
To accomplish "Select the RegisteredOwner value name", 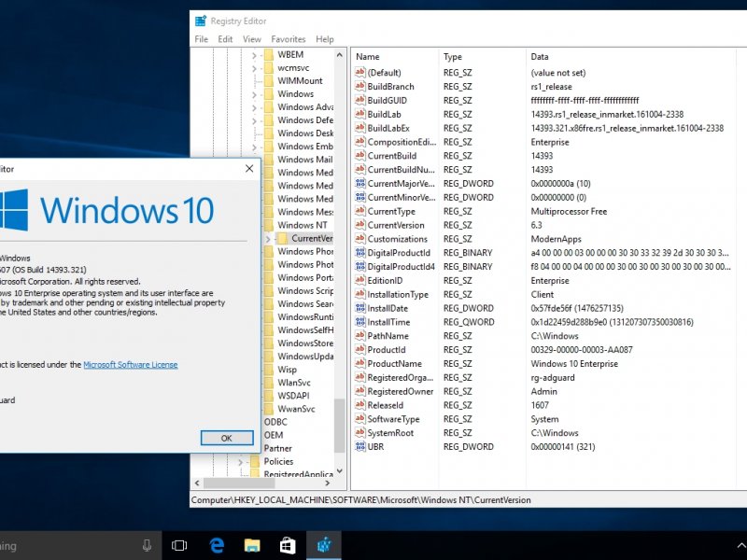I will pyautogui.click(x=401, y=391).
